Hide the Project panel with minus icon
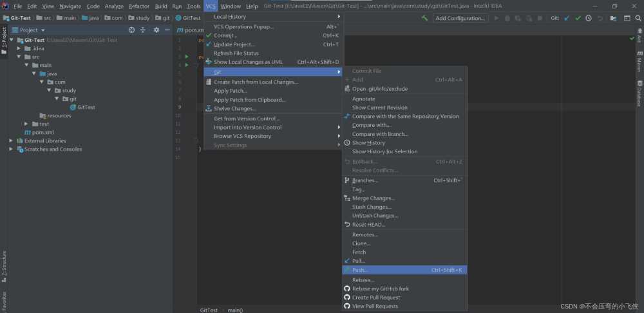Viewport: 644px width, 313px height. click(x=167, y=30)
